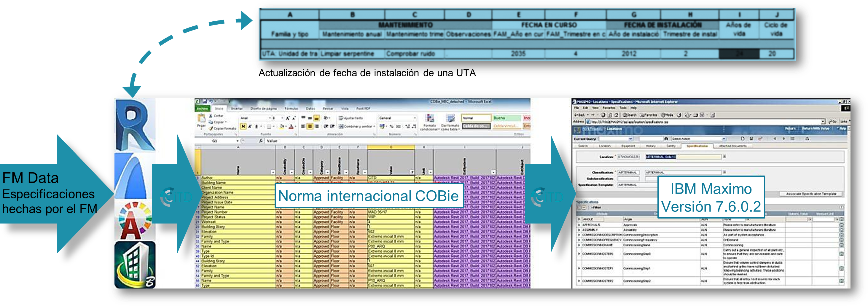Open the Name column filter dropdown arrow
This screenshot has height=306, width=868.
click(x=273, y=172)
